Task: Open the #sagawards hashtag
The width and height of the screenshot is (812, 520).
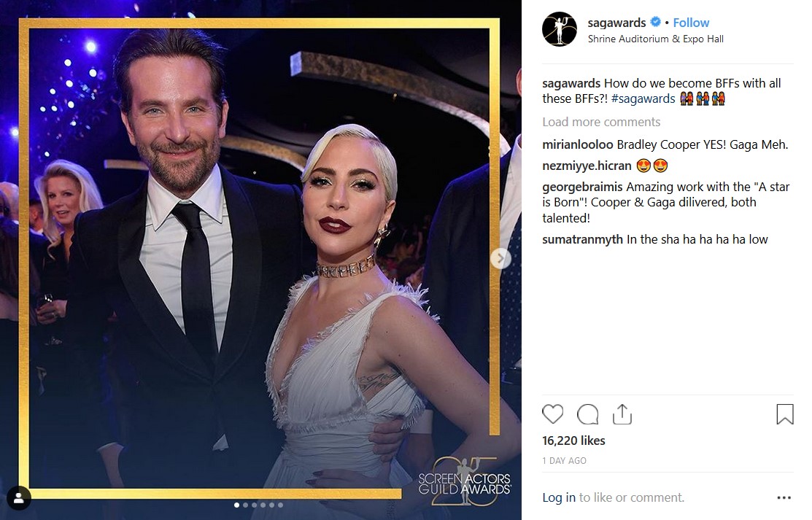Action: (x=643, y=98)
